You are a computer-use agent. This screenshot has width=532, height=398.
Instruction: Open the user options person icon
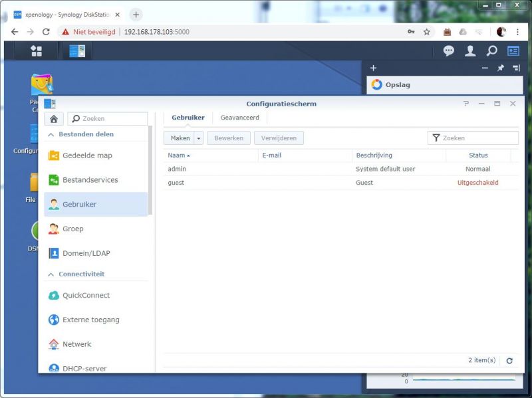470,51
